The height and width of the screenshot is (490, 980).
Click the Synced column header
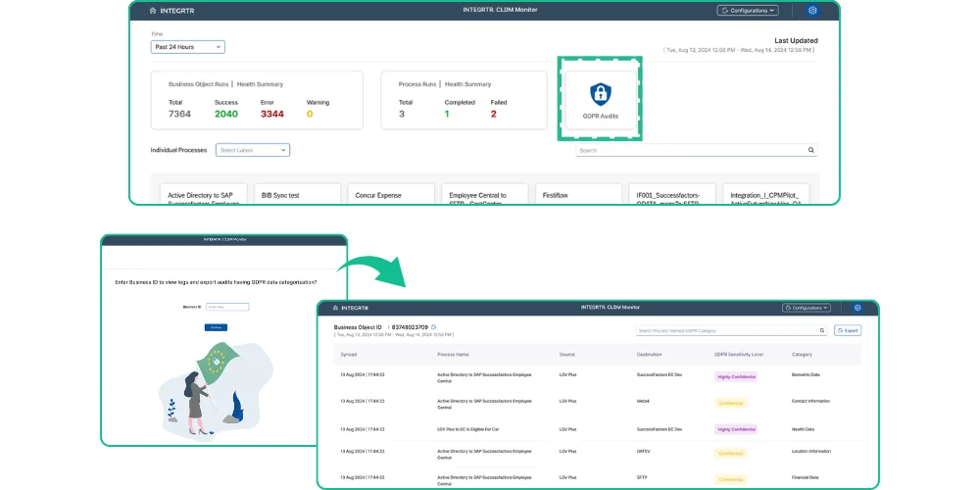(x=349, y=355)
